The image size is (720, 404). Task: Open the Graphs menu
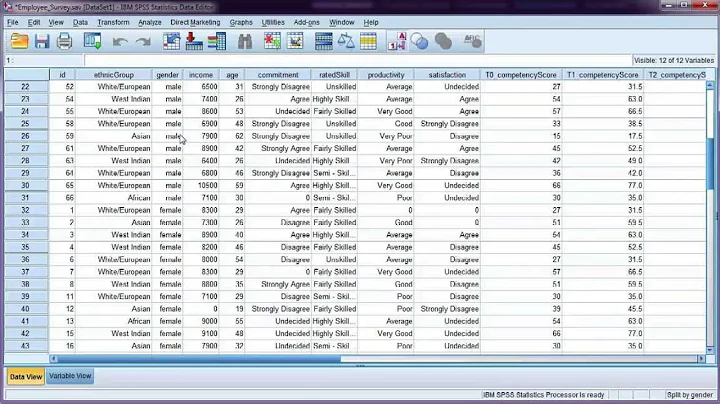click(x=241, y=22)
